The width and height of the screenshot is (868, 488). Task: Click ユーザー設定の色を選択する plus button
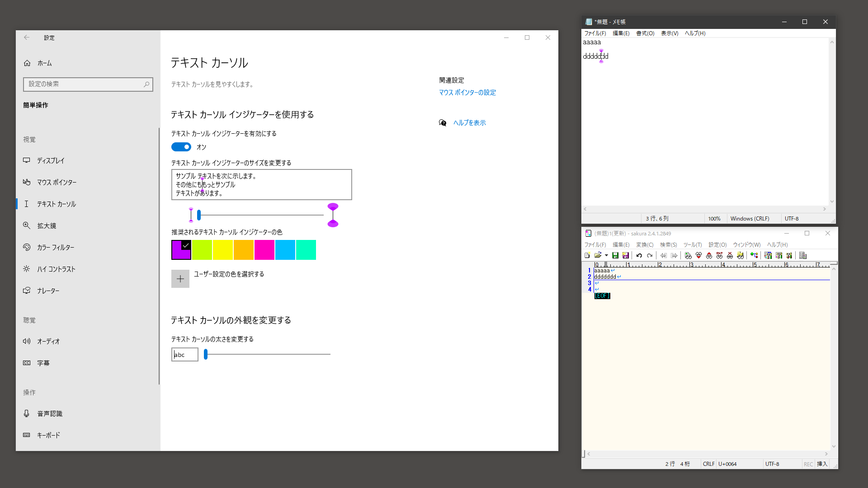pos(180,279)
